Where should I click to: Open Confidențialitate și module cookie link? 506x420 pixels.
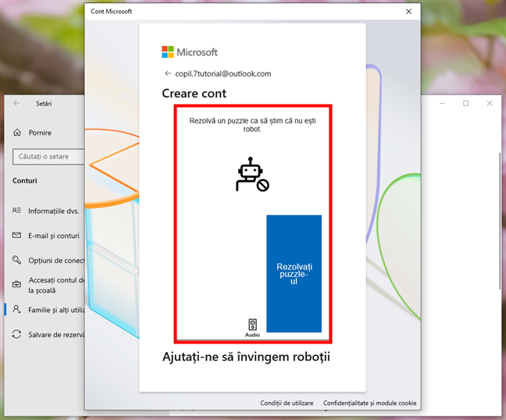[x=369, y=403]
